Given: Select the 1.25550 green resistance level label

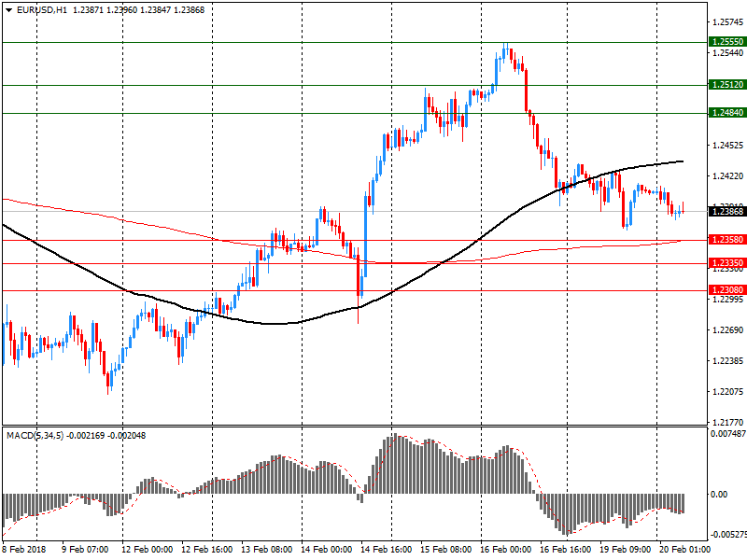Looking at the screenshot, I should [727, 42].
